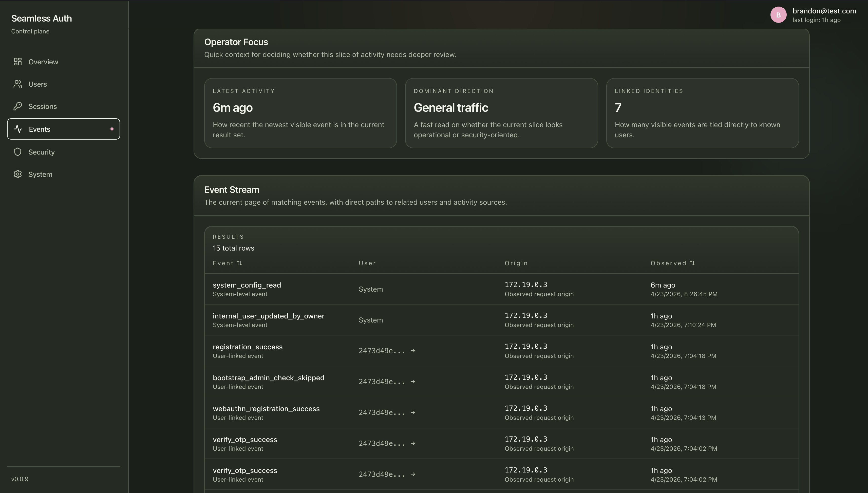Navigate to the Security section

(64, 152)
